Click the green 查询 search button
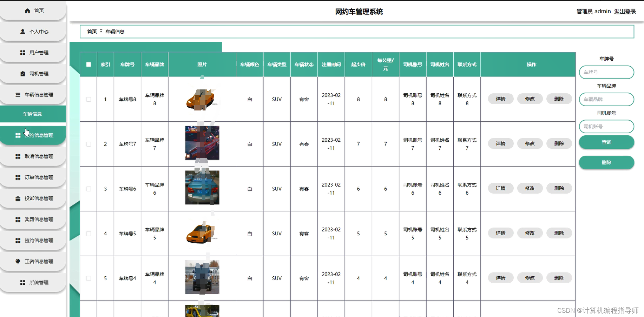 coord(606,142)
